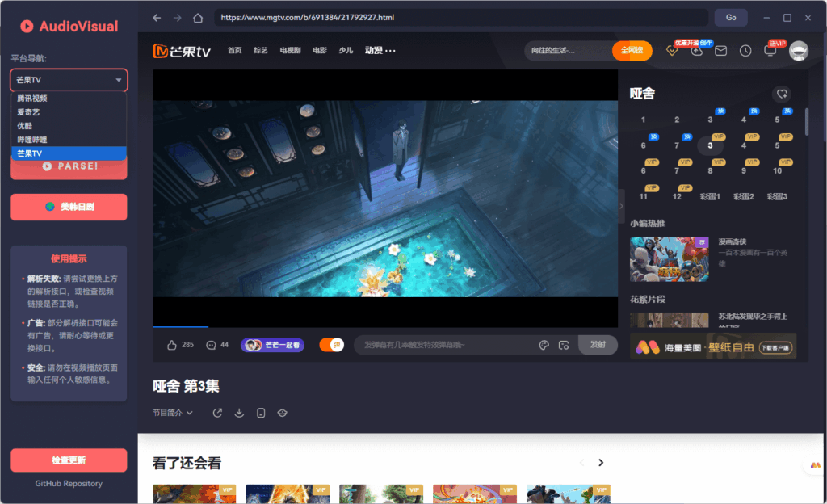This screenshot has height=504, width=827.
Task: Open the mail envelope icon in the MGTV header
Action: [721, 50]
